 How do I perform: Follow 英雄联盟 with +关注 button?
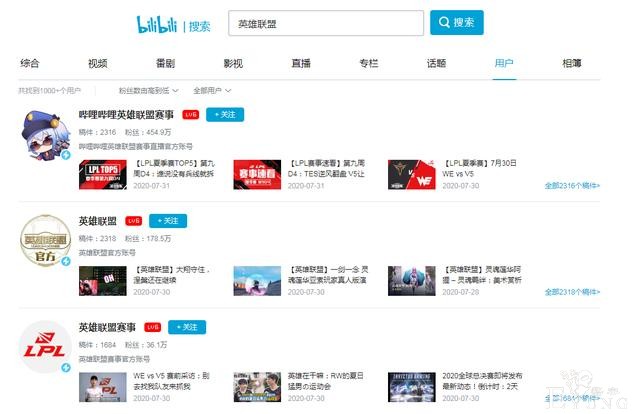tap(168, 221)
